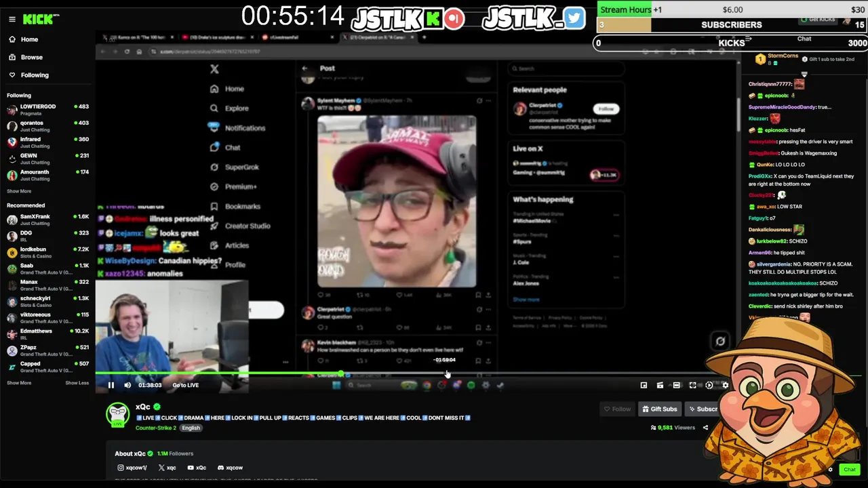The height and width of the screenshot is (488, 868).
Task: Open Bookmarks in the streamed X sidebar
Action: point(235,206)
